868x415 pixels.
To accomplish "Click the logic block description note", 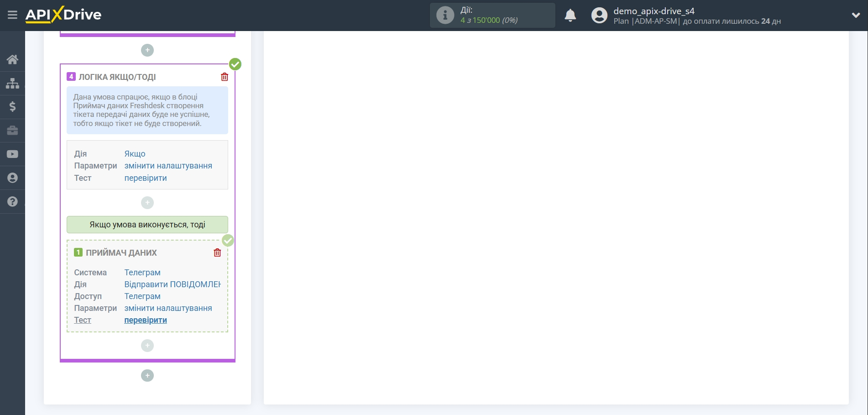I will (x=147, y=110).
